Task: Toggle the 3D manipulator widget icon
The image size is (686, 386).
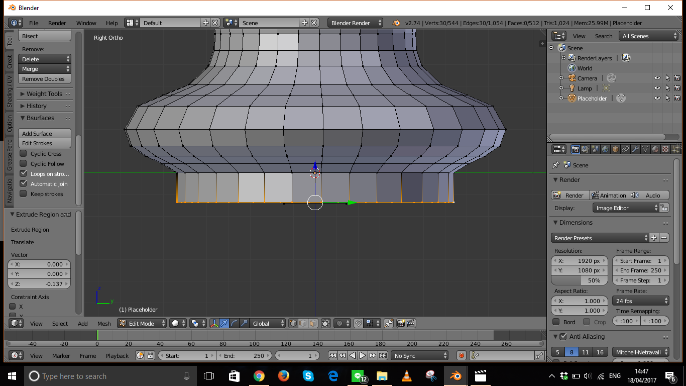Action: tap(214, 323)
